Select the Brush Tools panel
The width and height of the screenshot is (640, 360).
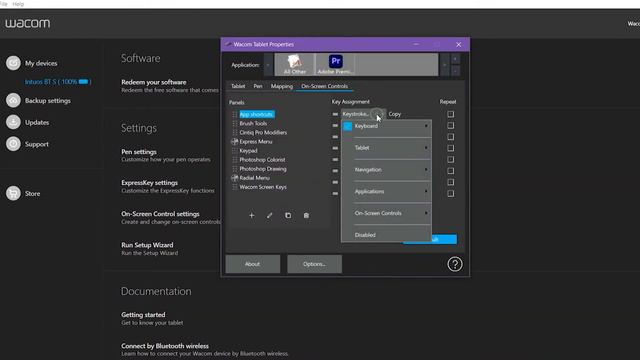253,123
